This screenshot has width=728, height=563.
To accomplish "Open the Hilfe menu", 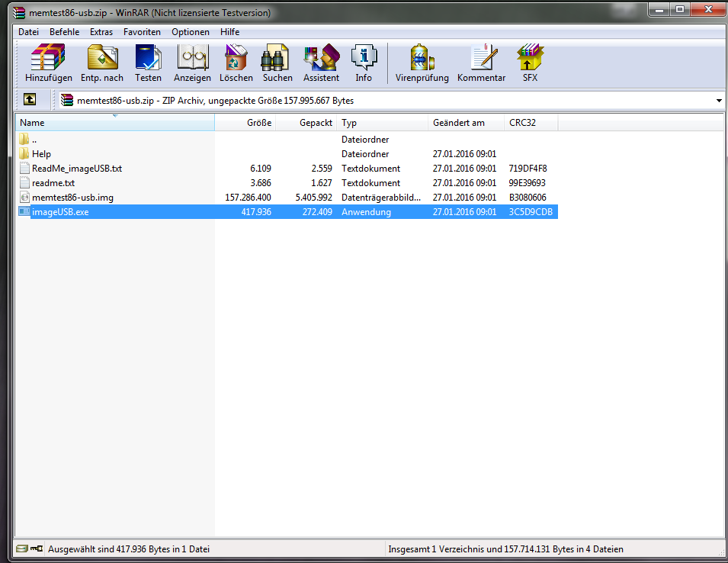I will (x=229, y=31).
